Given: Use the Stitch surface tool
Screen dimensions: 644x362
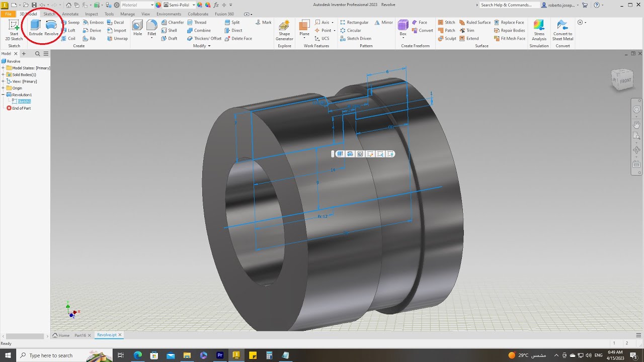Looking at the screenshot, I should click(446, 23).
